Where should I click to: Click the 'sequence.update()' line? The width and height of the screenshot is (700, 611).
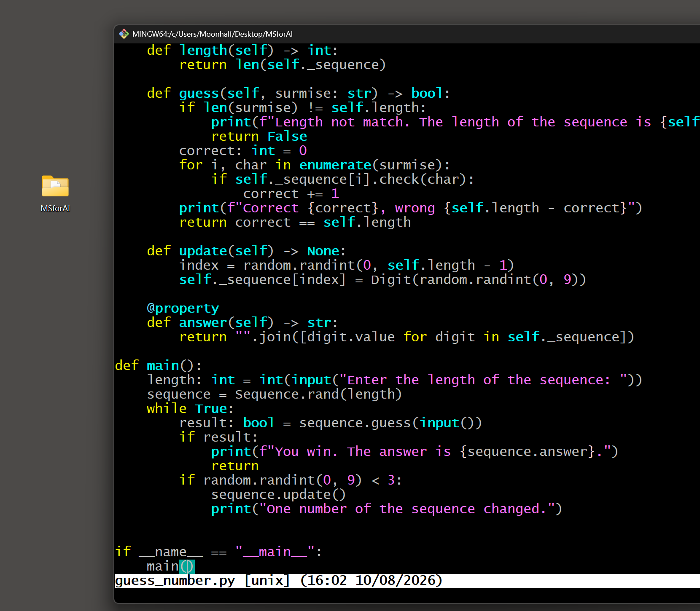[x=278, y=494]
